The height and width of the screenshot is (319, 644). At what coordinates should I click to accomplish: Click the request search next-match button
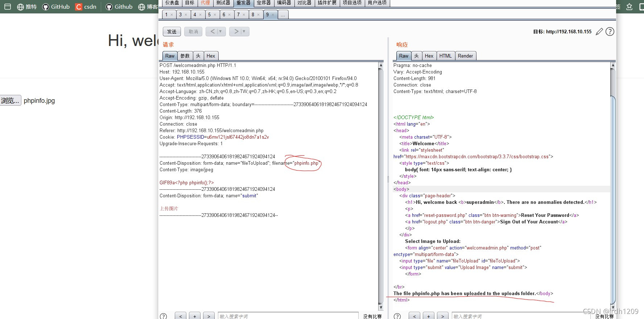pyautogui.click(x=209, y=316)
